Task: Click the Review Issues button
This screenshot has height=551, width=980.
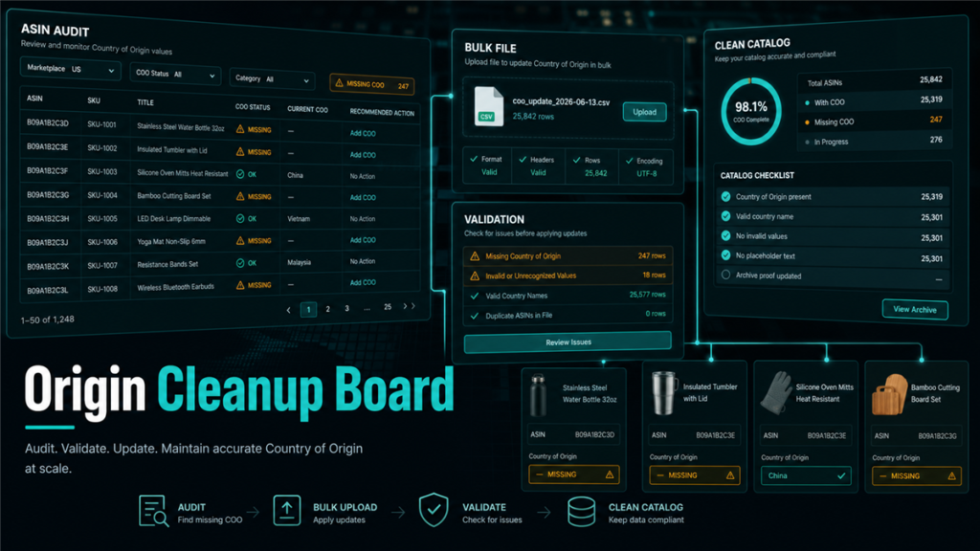Action: pyautogui.click(x=568, y=342)
